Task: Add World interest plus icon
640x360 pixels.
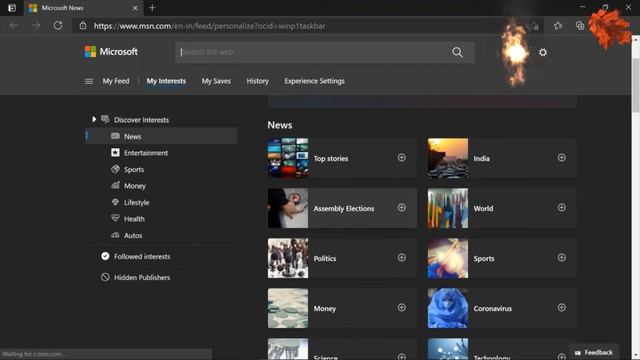Action: (x=562, y=208)
